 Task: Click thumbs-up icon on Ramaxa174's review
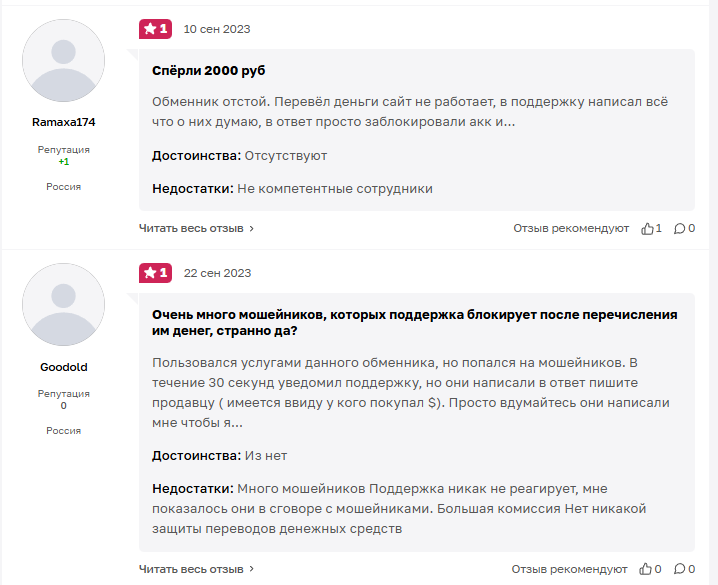click(647, 228)
